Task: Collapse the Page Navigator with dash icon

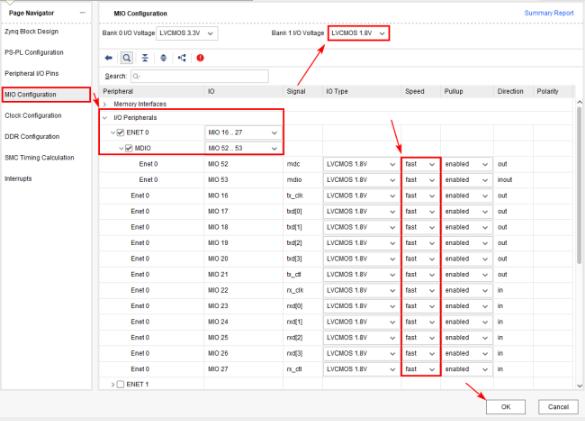Action: tap(82, 13)
